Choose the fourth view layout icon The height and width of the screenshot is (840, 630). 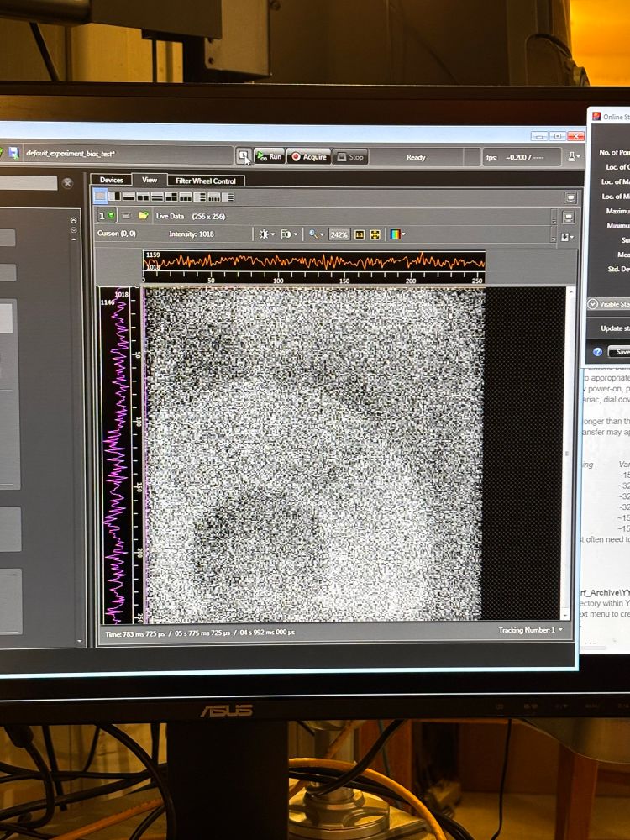tap(143, 197)
